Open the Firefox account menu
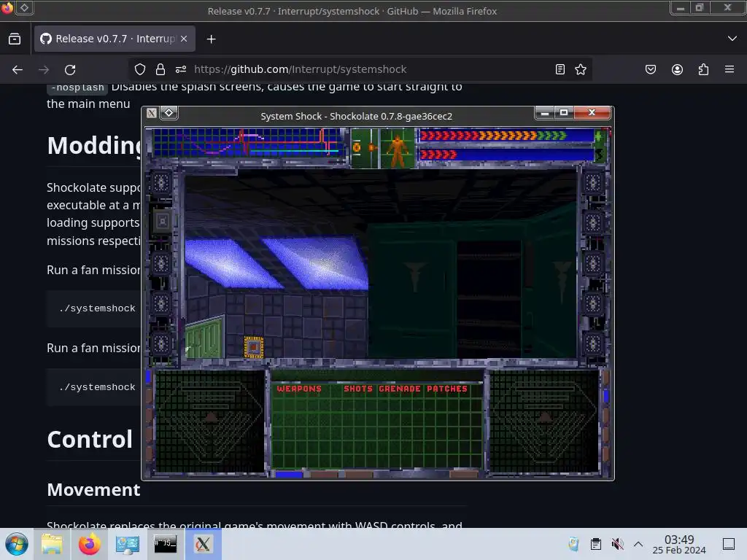747x560 pixels. pos(677,69)
